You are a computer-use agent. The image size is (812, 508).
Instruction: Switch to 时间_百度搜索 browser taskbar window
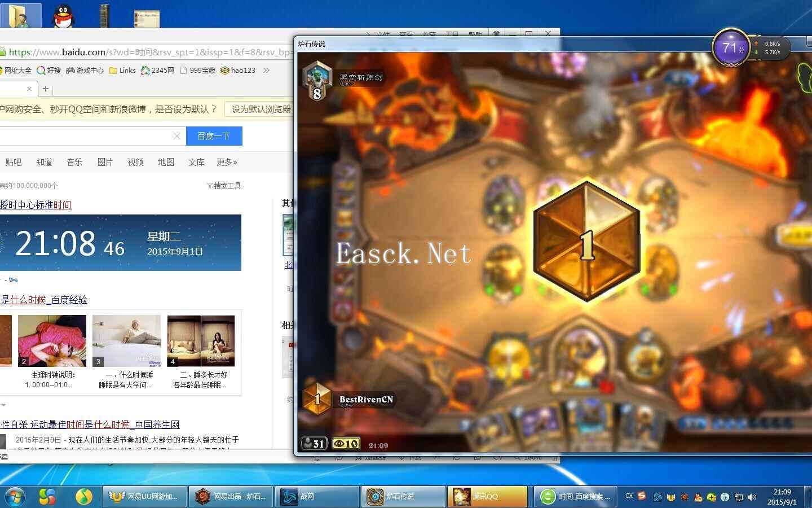(x=575, y=497)
